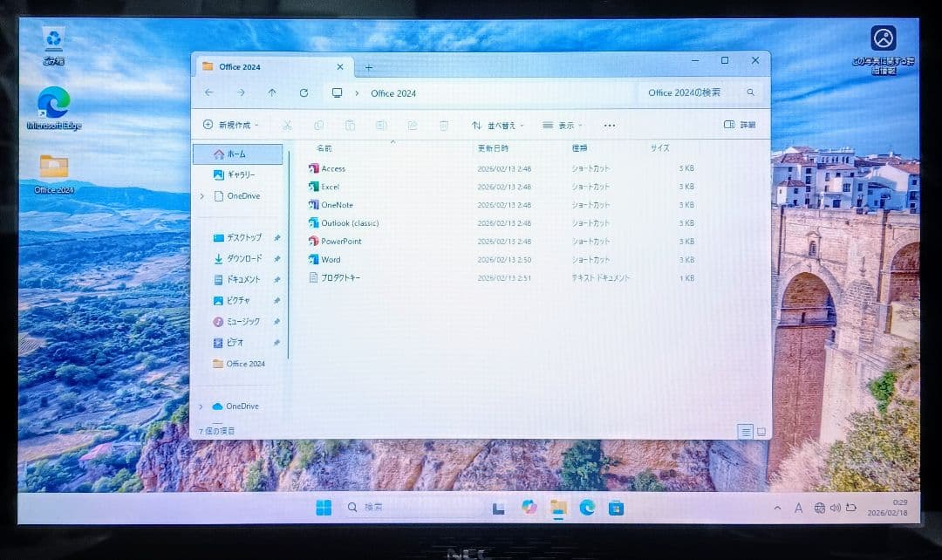Go back with the left arrow button

(x=208, y=92)
